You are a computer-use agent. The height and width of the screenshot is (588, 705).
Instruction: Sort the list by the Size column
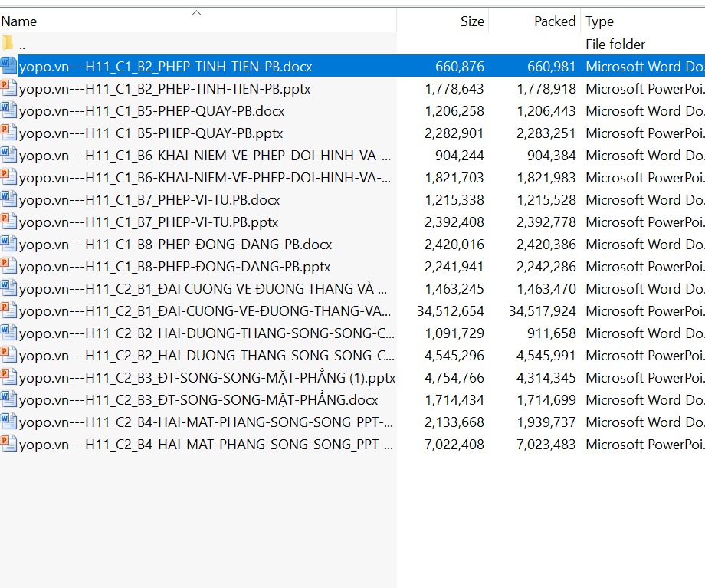point(471,21)
